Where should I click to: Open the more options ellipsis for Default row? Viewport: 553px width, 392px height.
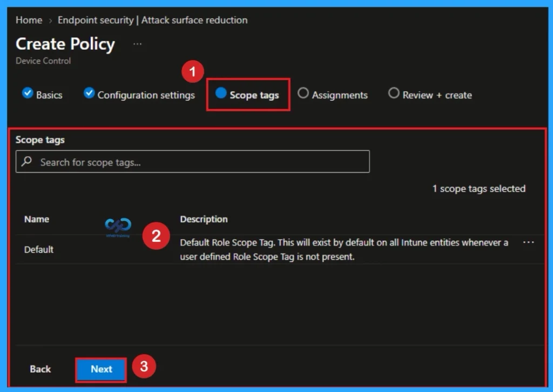528,242
